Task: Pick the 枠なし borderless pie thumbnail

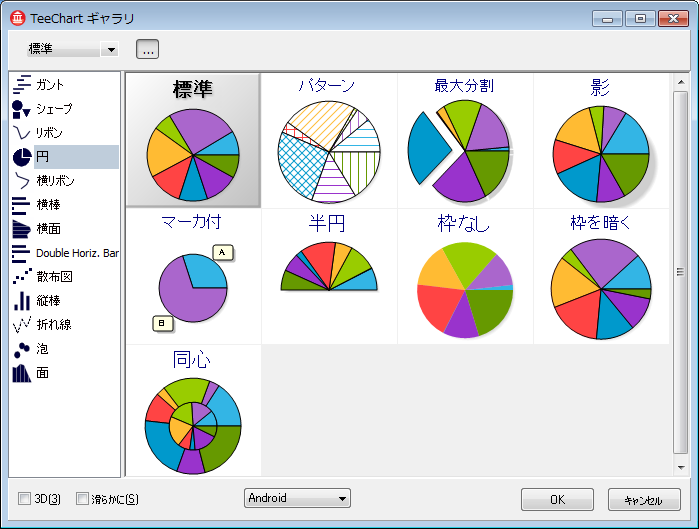Action: coord(465,276)
